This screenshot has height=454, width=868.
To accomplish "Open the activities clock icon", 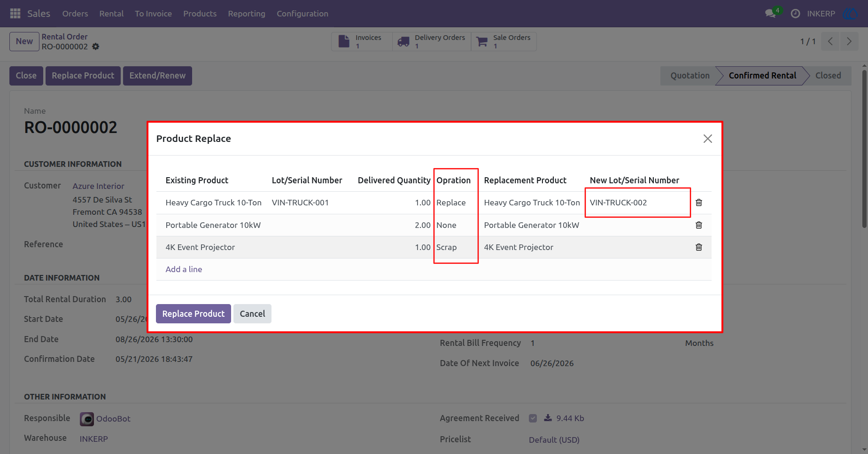I will click(795, 14).
